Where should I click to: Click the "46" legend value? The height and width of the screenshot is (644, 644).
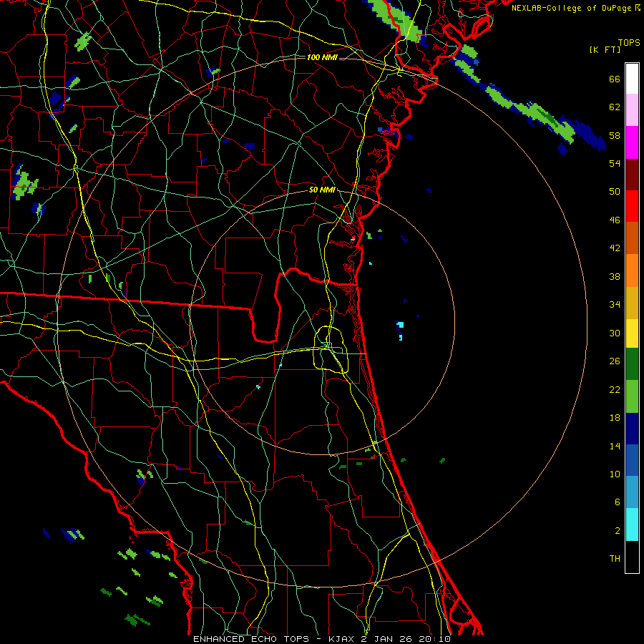click(x=615, y=220)
